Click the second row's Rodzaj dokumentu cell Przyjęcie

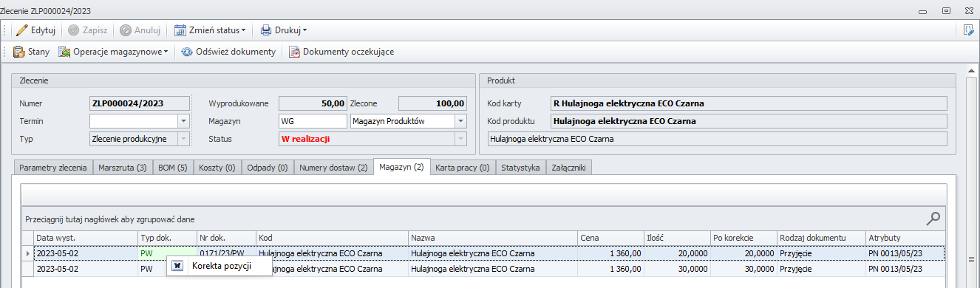[821, 269]
